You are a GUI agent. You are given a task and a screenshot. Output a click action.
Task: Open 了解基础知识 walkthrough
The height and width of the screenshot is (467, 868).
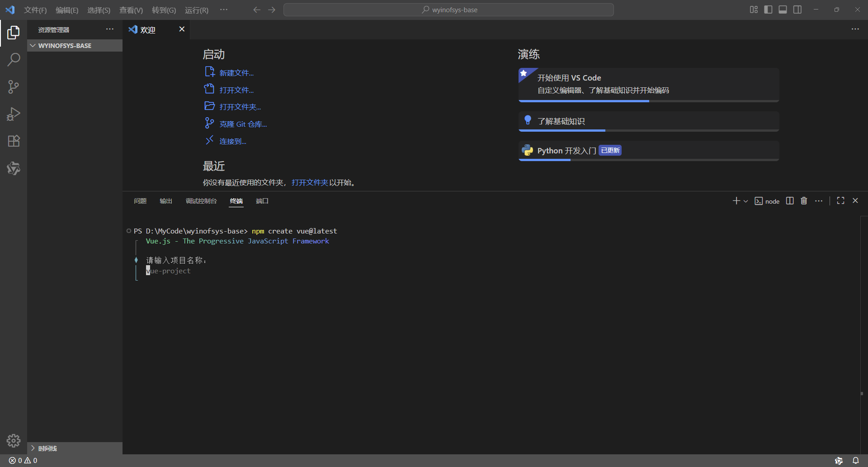pyautogui.click(x=649, y=121)
